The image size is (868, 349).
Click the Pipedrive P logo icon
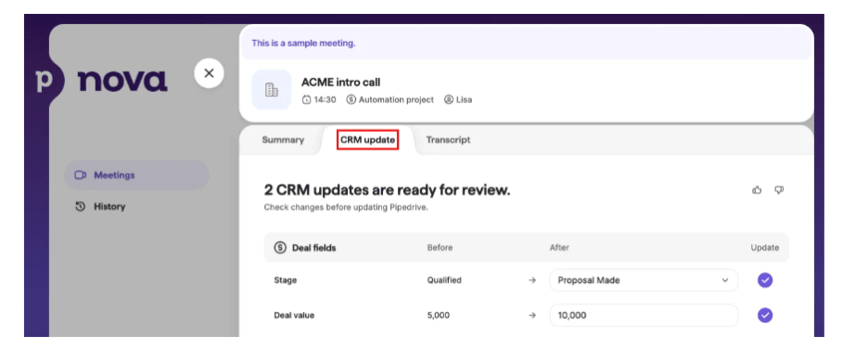(45, 82)
